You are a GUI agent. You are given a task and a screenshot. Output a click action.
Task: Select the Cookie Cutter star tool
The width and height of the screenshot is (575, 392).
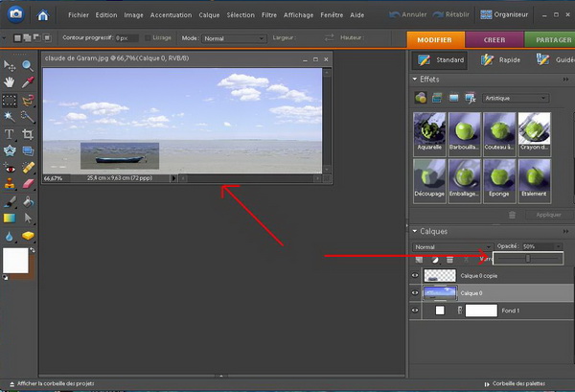pos(10,150)
